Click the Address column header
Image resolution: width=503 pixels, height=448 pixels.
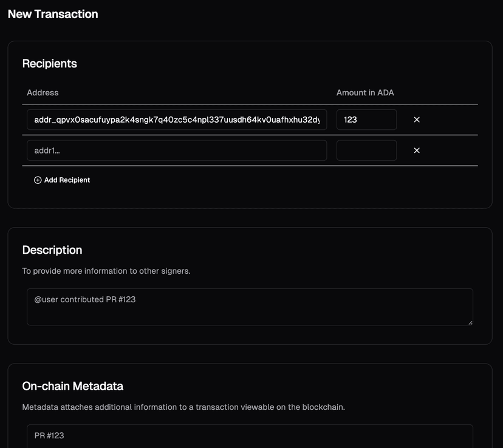tap(43, 92)
